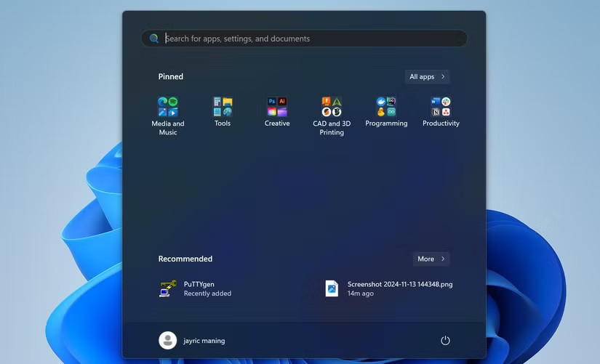Screen dimensions: 600x364
Task: Launch PuTTYgen via its recommended icon
Action: click(168, 288)
